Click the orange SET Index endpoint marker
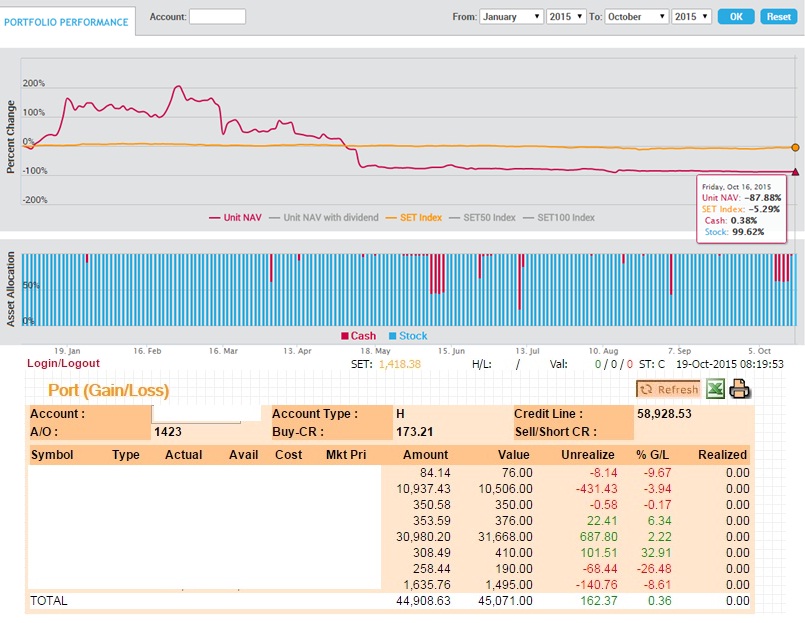This screenshot has height=623, width=805. pyautogui.click(x=795, y=147)
